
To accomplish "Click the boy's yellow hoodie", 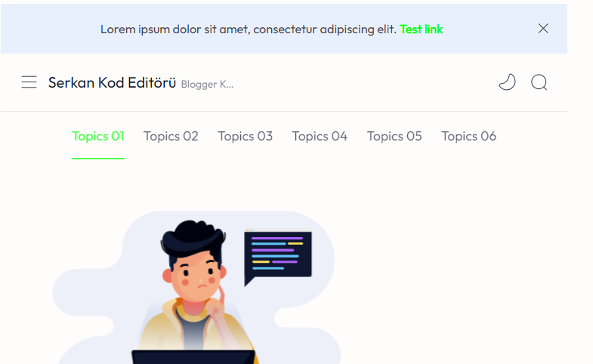I will tap(196, 325).
